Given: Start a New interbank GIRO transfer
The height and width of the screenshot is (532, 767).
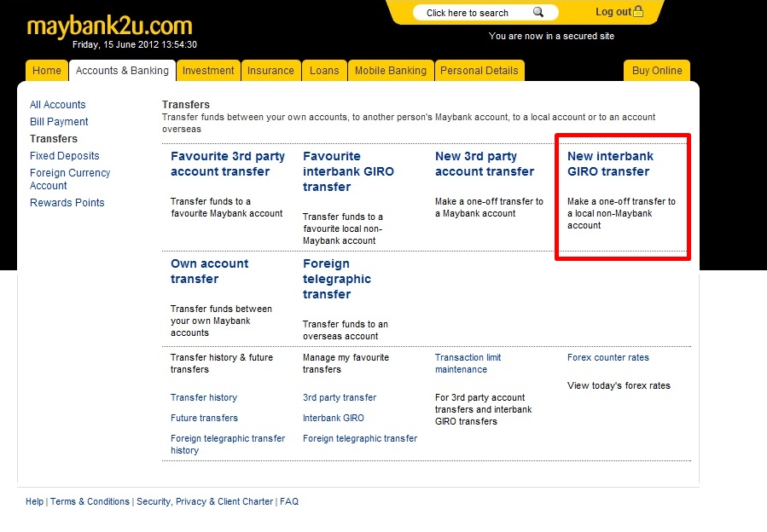Looking at the screenshot, I should tap(610, 164).
